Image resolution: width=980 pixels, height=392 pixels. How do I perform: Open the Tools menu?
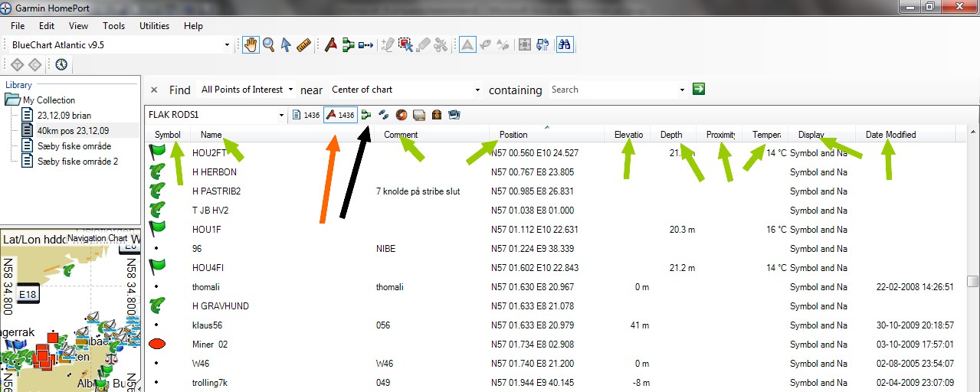(113, 25)
